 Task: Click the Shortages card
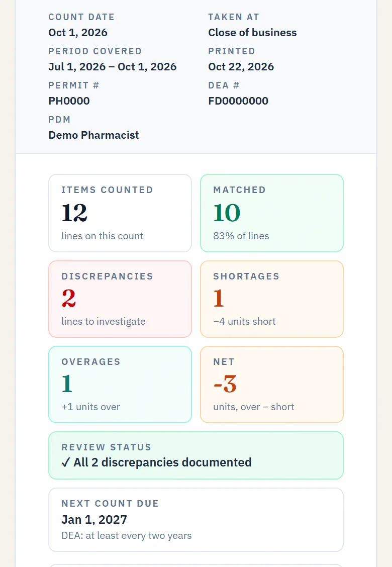[x=272, y=299]
